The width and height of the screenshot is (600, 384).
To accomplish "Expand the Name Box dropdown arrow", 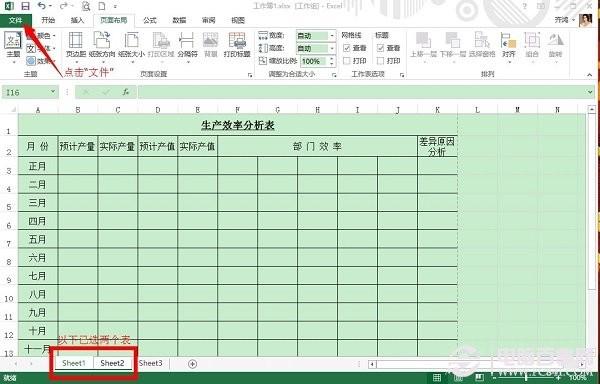I will 53,92.
